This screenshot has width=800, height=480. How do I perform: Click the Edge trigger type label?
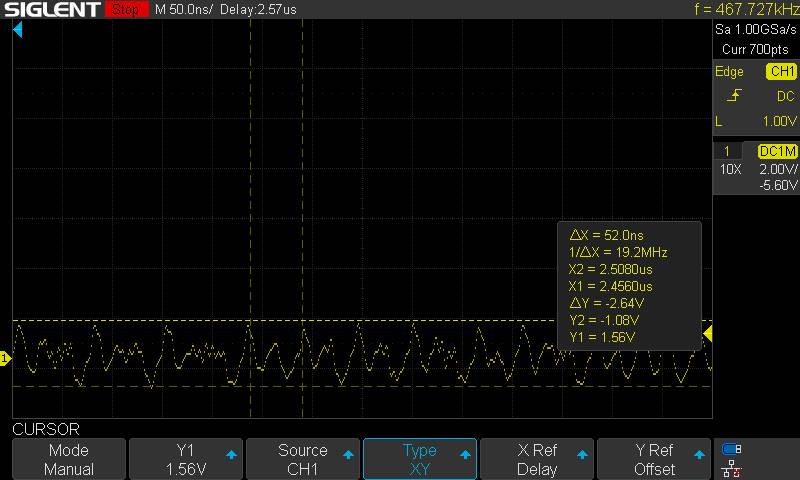(x=729, y=71)
